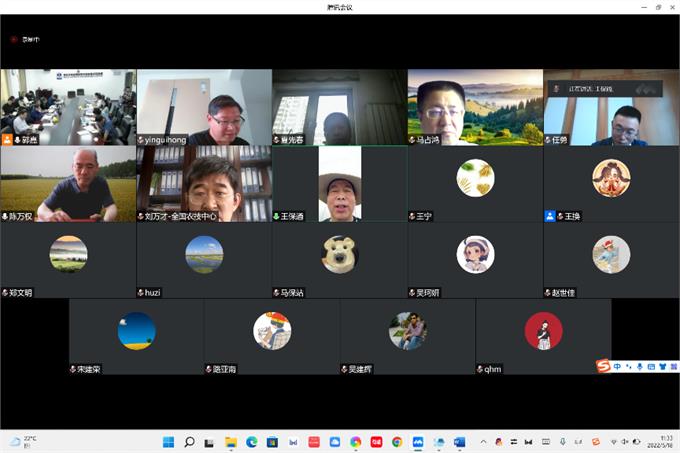Image resolution: width=680 pixels, height=453 pixels.
Task: Open Word from the taskbar
Action: (460, 441)
